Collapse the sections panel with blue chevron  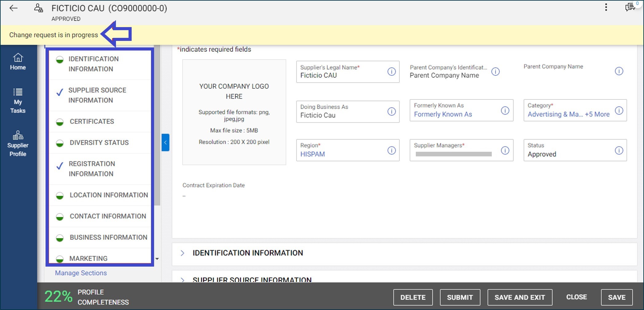165,142
